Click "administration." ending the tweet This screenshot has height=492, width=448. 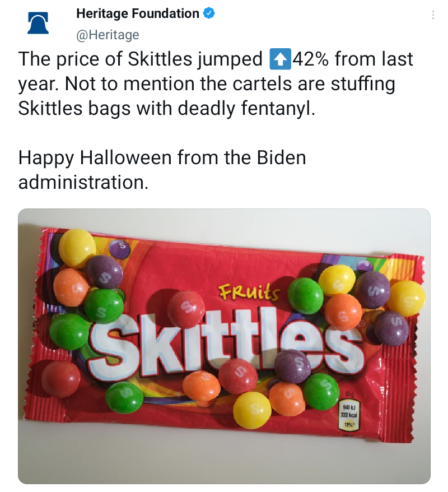click(x=83, y=182)
